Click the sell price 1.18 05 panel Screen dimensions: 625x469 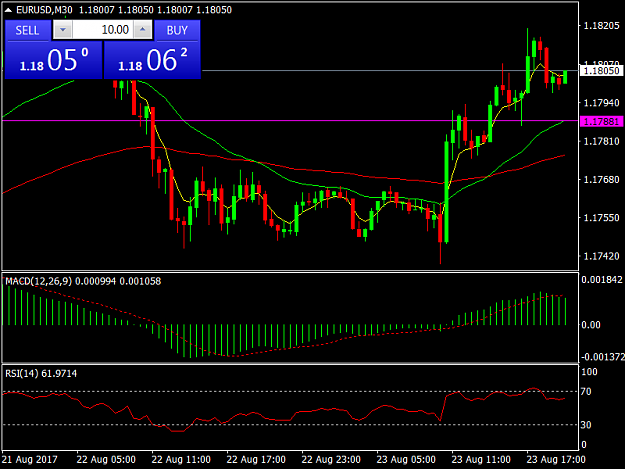tap(53, 60)
